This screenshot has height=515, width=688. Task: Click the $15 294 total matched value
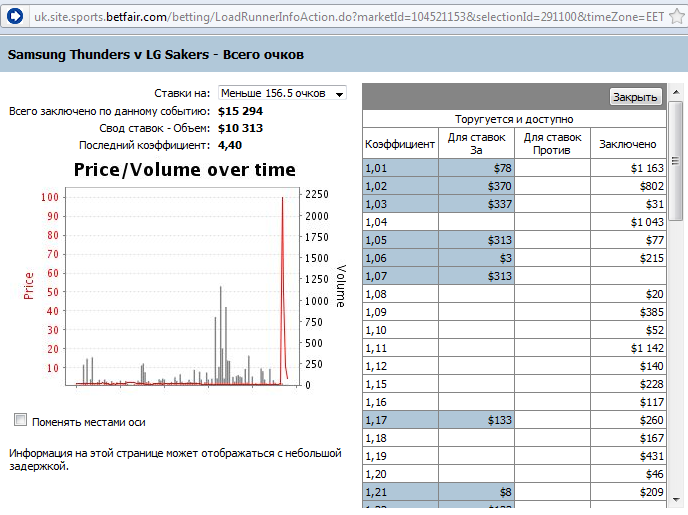[x=240, y=111]
